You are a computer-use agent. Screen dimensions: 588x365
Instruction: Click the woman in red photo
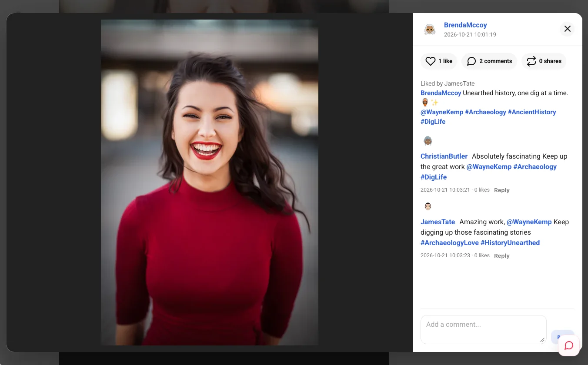210,182
